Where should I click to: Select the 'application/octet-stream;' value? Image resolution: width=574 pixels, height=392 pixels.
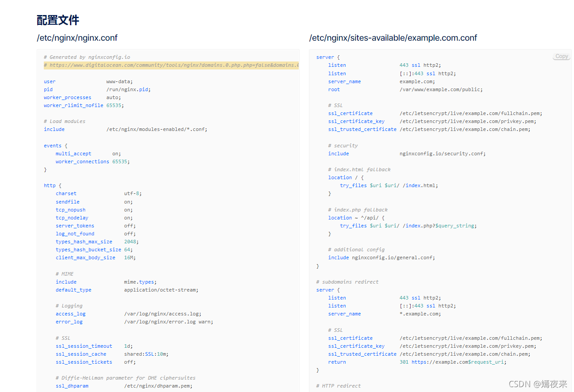click(161, 290)
